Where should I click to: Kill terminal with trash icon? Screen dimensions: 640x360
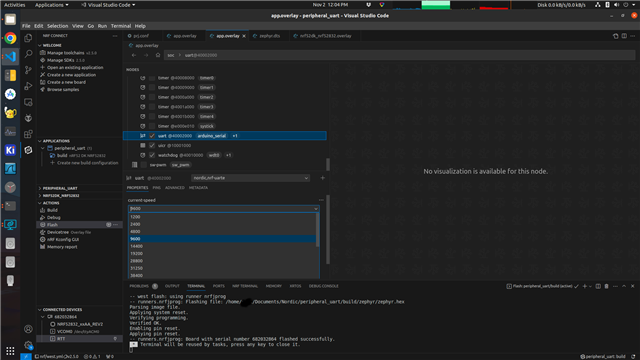(x=607, y=286)
